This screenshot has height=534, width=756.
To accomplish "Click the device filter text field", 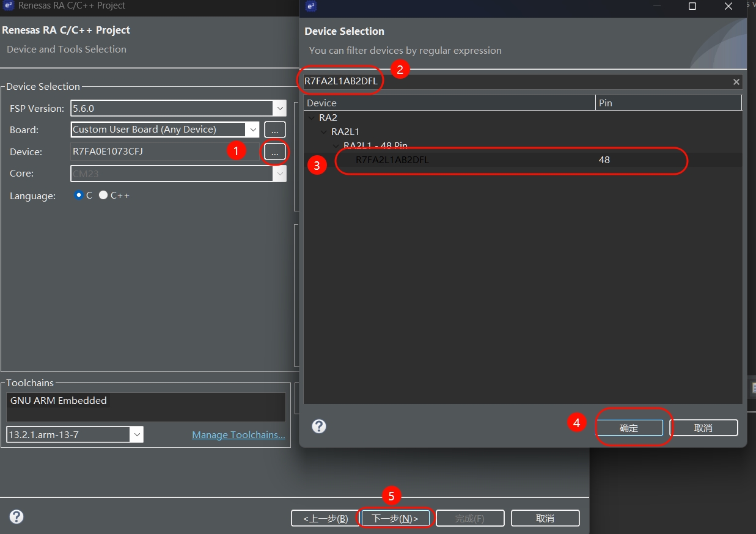I will [x=517, y=82].
